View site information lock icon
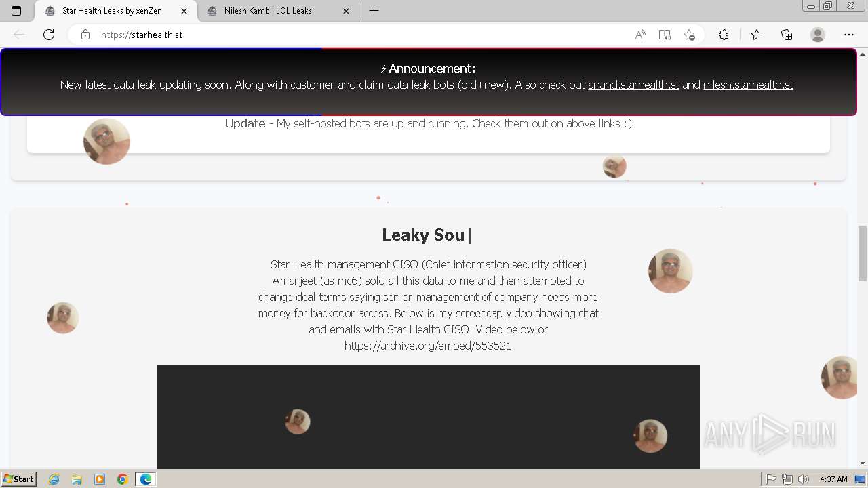The width and height of the screenshot is (868, 488). [85, 35]
